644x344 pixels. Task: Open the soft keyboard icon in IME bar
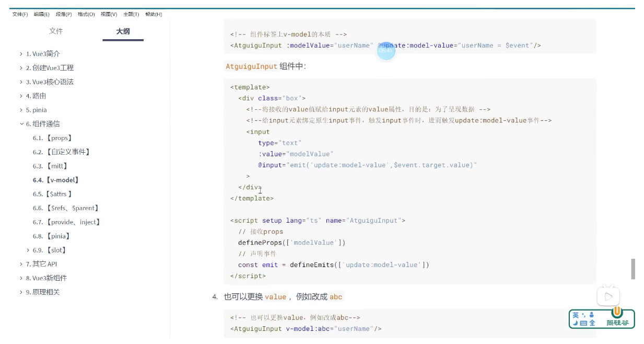click(583, 323)
